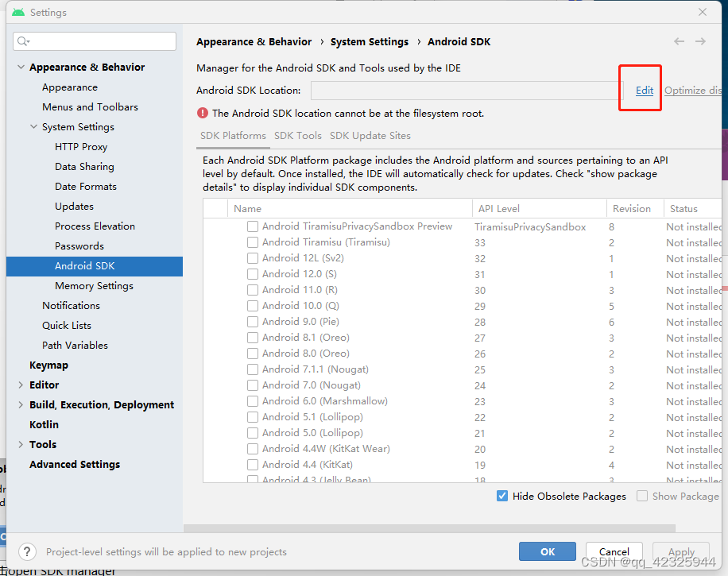Tick Android 6.0 (Marshmallow) checkbox

click(253, 401)
